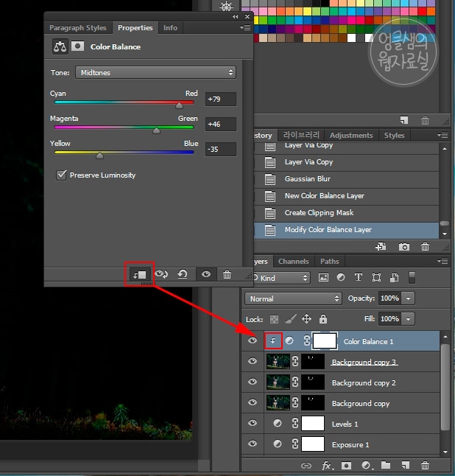455x476 pixels.
Task: Select the Gaussian Blur history state
Action: click(x=347, y=179)
